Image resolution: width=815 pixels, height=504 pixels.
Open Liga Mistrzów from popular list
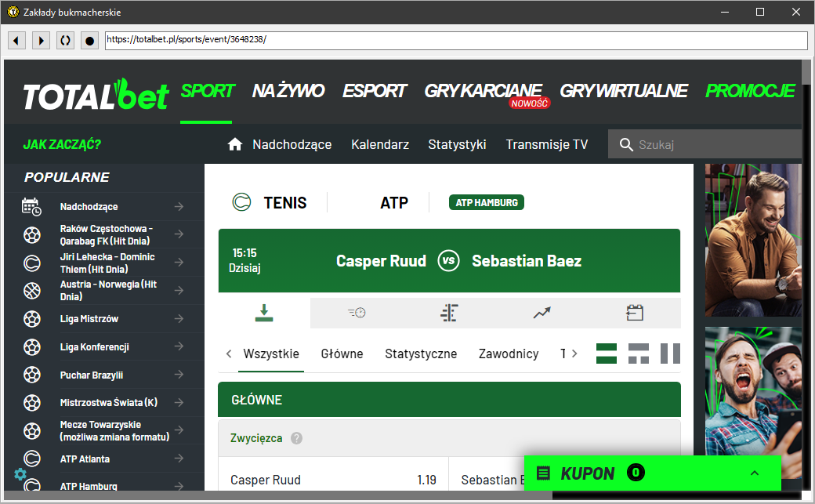pos(89,319)
